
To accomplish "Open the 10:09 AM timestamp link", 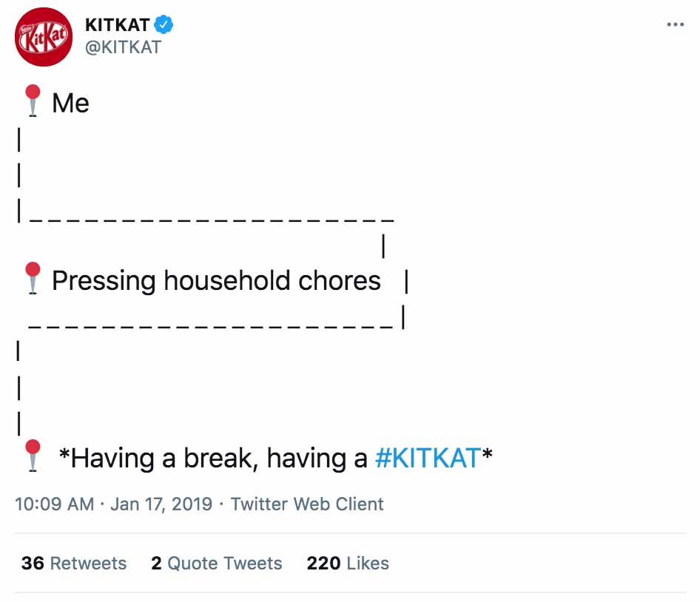I will click(x=55, y=504).
